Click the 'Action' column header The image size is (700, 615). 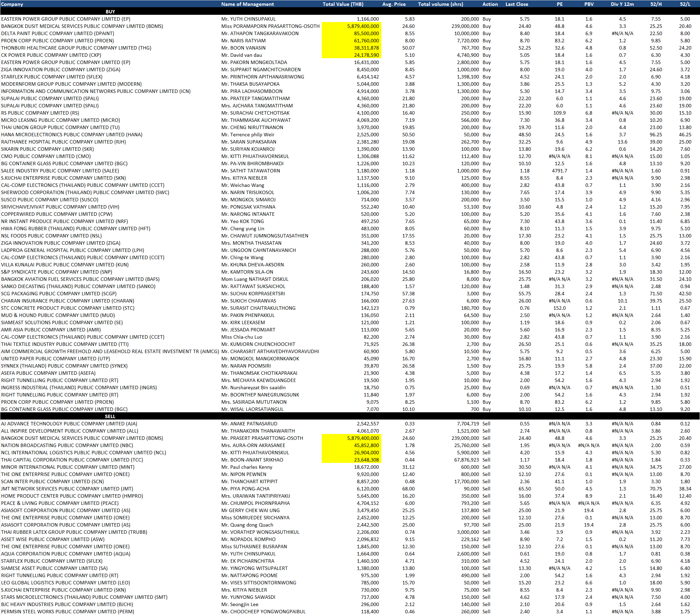coord(490,4)
